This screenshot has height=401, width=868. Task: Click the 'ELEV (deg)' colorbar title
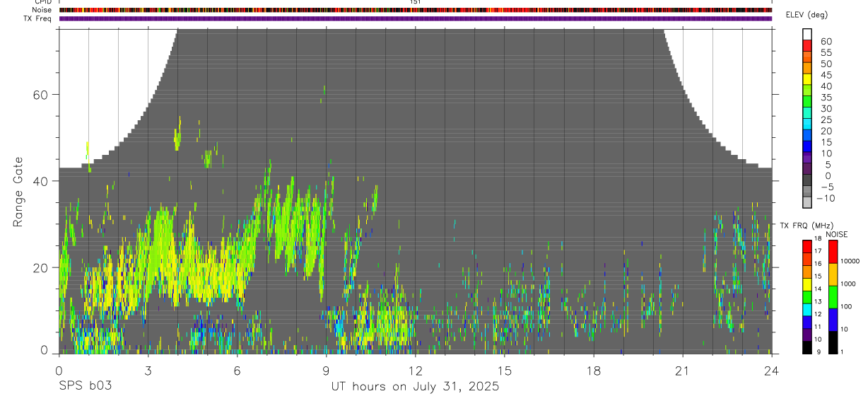coord(807,15)
